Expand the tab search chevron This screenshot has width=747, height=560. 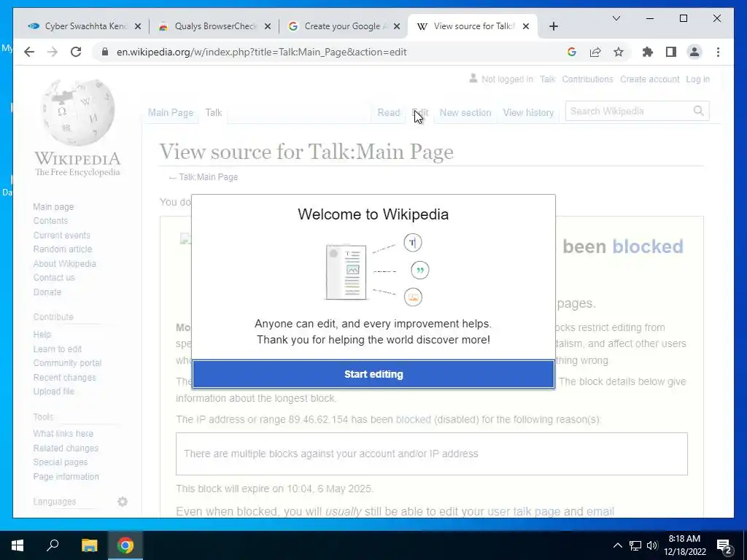click(616, 18)
